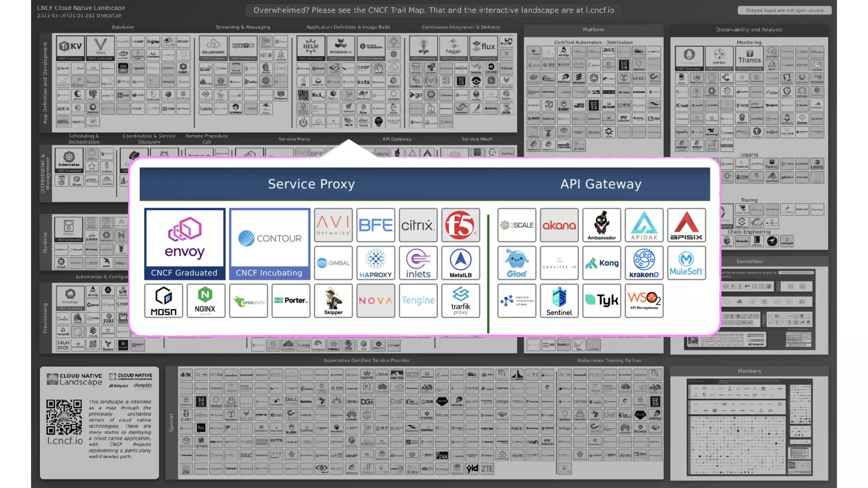Click the Kong API gateway logo
Screen dimensions: 868x488
(601, 263)
